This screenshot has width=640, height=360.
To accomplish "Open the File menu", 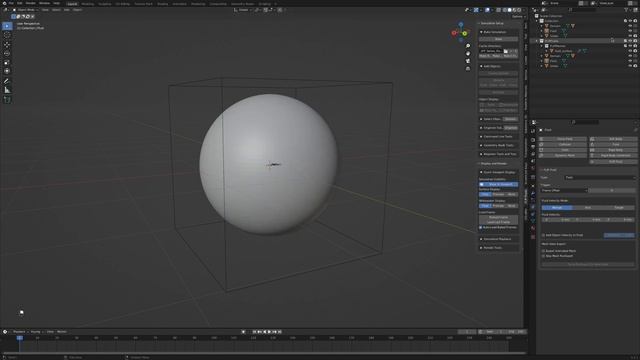I will (11, 3).
